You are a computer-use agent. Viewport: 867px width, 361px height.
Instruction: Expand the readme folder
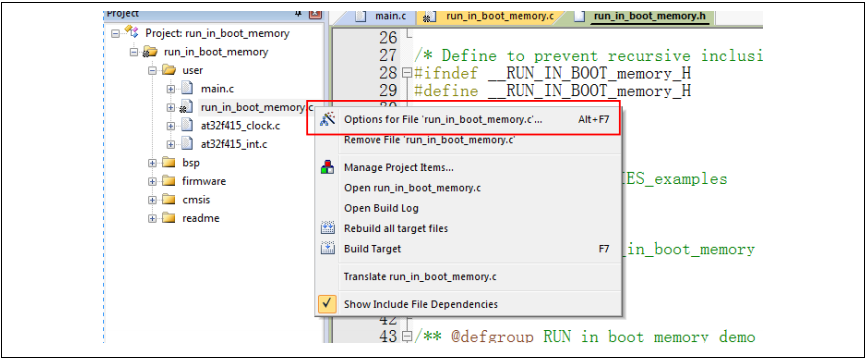(x=152, y=218)
